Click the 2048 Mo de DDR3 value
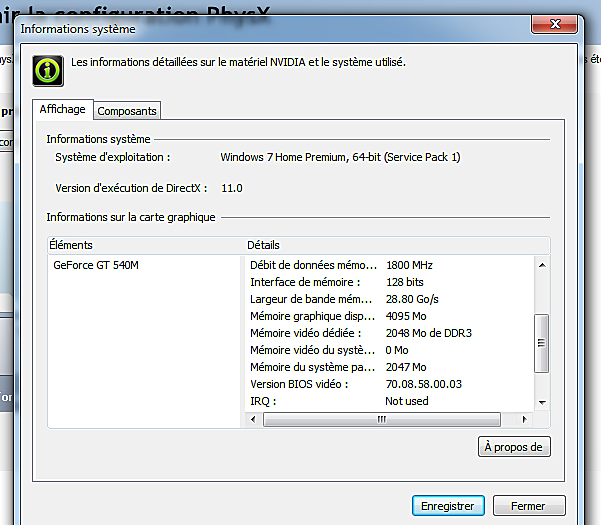The image size is (601, 525). pos(429,333)
